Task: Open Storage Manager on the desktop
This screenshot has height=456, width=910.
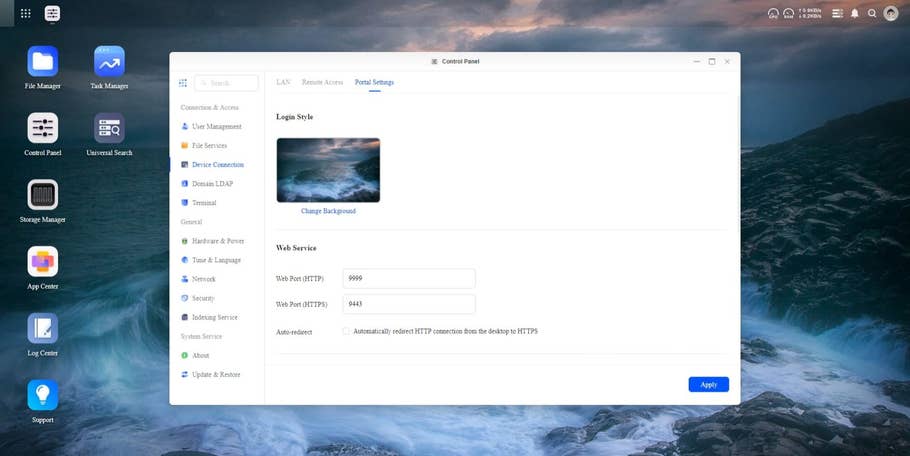Action: point(43,195)
